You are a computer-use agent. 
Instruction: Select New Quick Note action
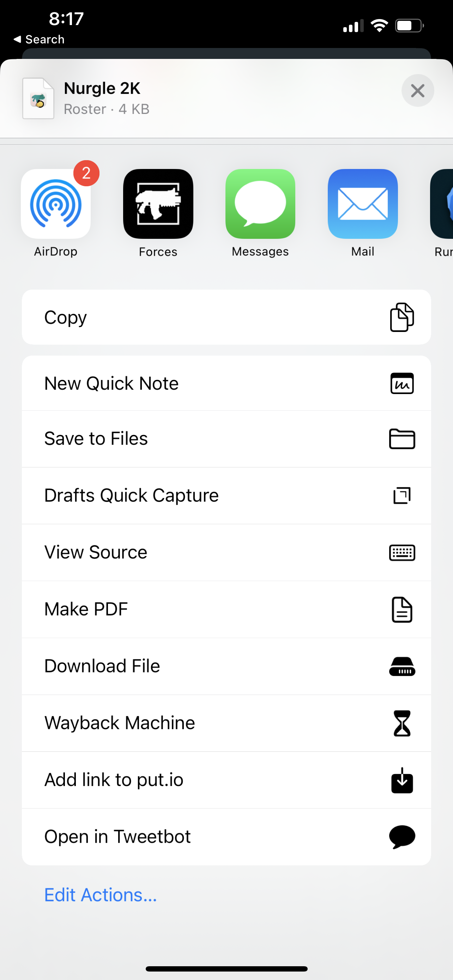[x=226, y=383]
